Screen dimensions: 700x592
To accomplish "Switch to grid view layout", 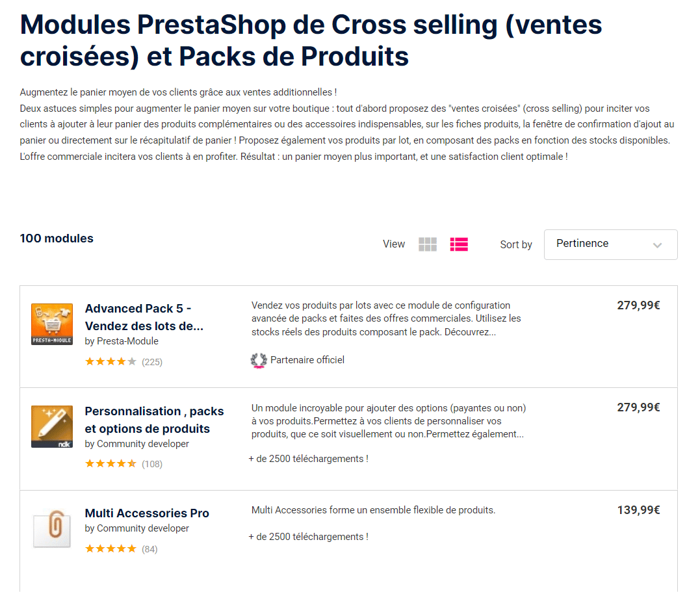I will click(x=428, y=244).
